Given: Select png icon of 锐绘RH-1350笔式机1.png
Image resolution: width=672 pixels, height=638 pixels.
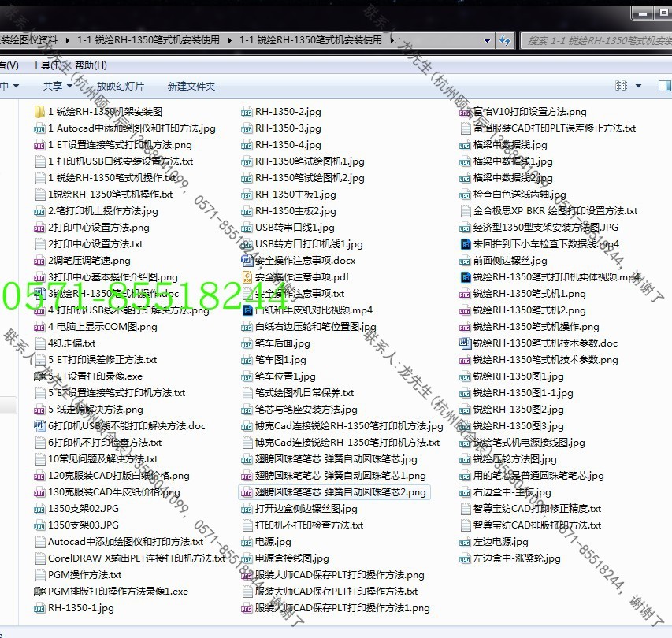Looking at the screenshot, I should tap(465, 294).
